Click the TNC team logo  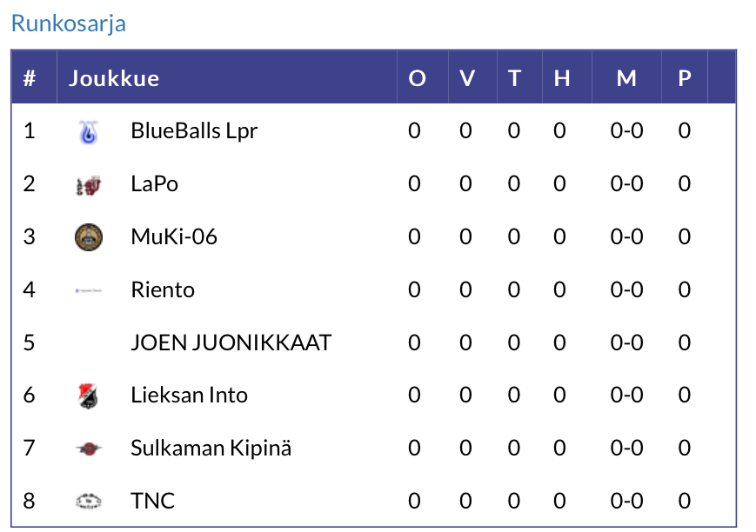pyautogui.click(x=89, y=502)
